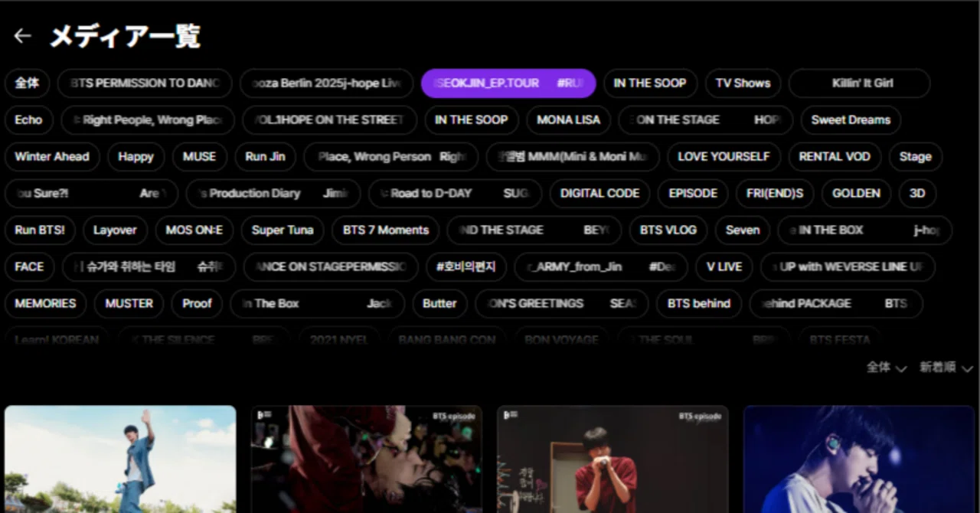Select the ON THE STAGE chip
Screen dimensions: 980x513
click(x=705, y=119)
